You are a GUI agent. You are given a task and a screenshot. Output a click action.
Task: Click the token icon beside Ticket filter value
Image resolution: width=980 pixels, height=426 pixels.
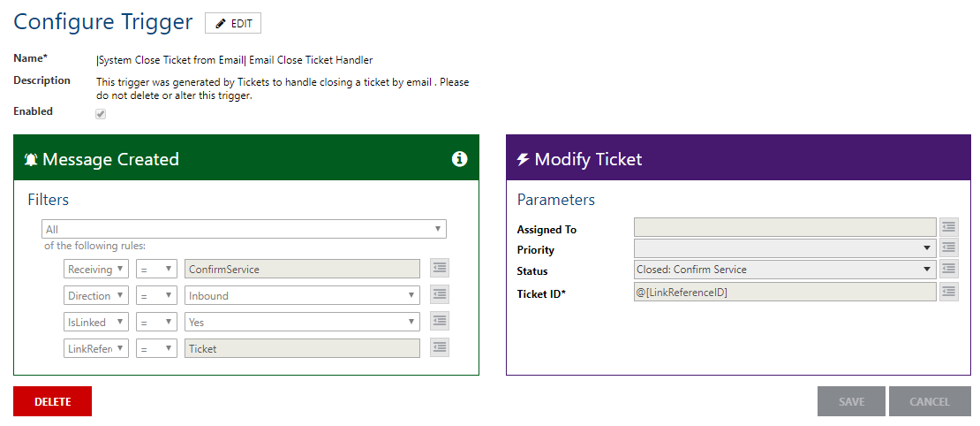440,348
